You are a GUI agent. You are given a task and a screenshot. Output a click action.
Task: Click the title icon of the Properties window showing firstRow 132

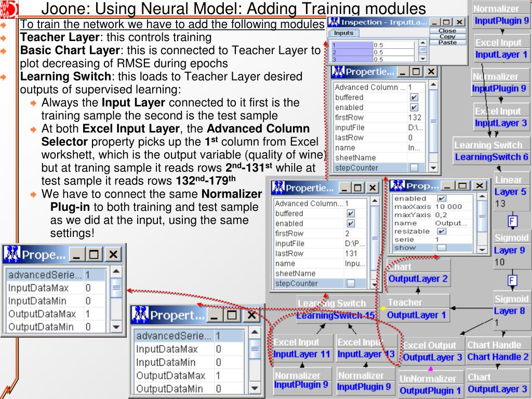point(338,72)
